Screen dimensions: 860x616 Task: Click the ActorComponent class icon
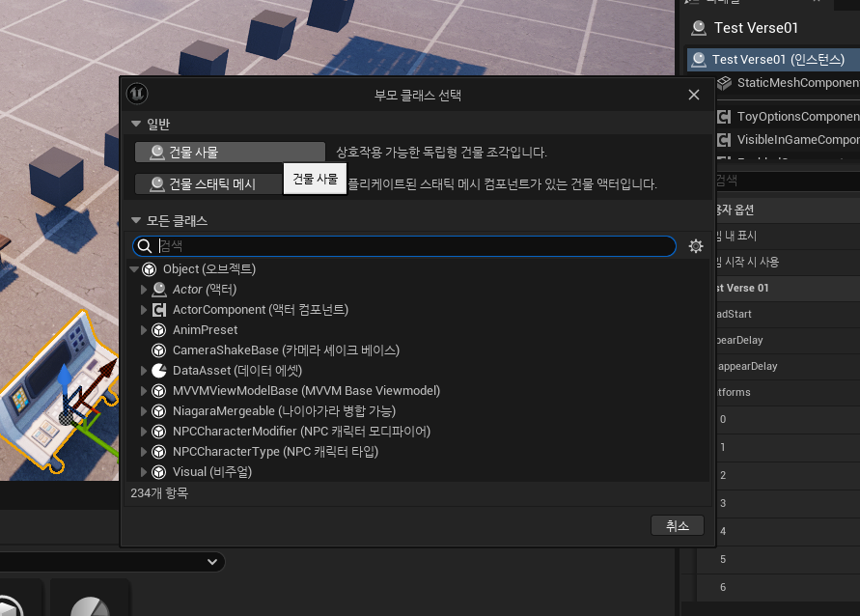159,310
